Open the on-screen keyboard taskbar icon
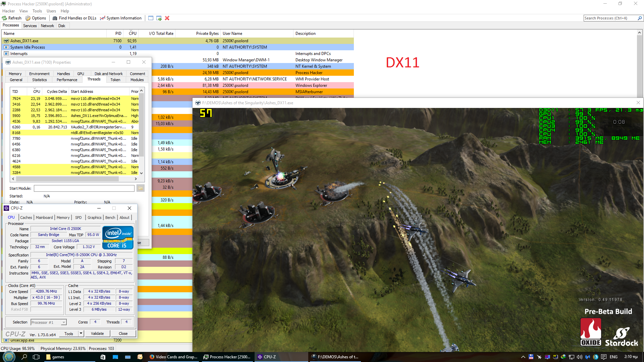The image size is (644, 362). point(128,357)
